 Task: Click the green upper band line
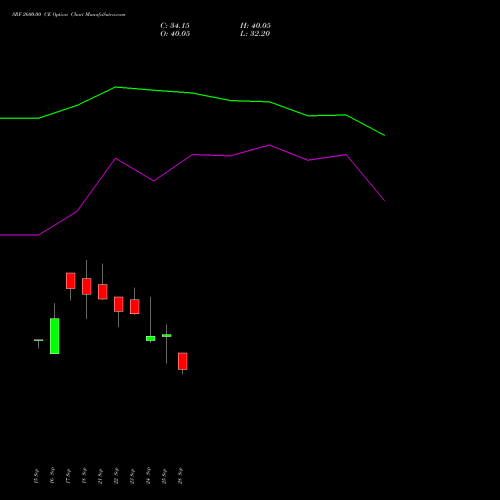[x=192, y=93]
